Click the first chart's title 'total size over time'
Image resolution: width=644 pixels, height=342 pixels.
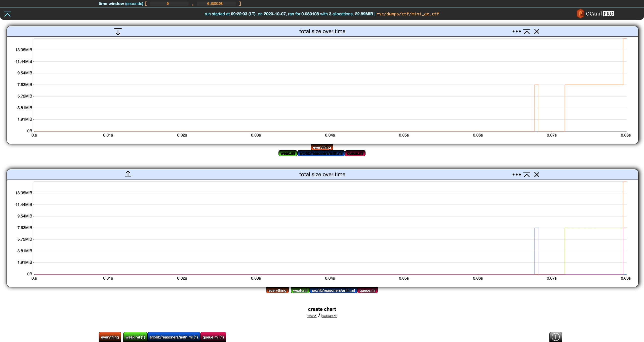coord(322,31)
